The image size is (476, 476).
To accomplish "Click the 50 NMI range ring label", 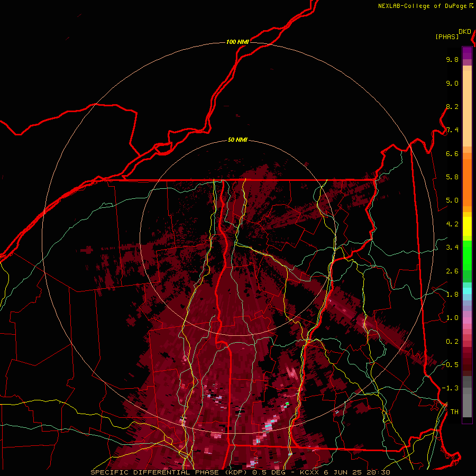I will (x=237, y=140).
